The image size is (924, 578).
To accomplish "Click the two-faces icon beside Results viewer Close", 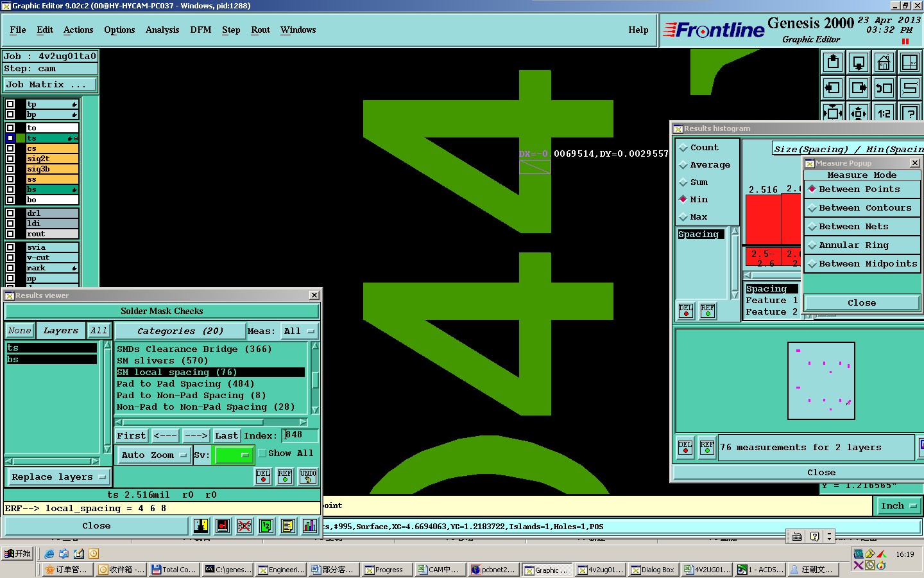I will 201,526.
